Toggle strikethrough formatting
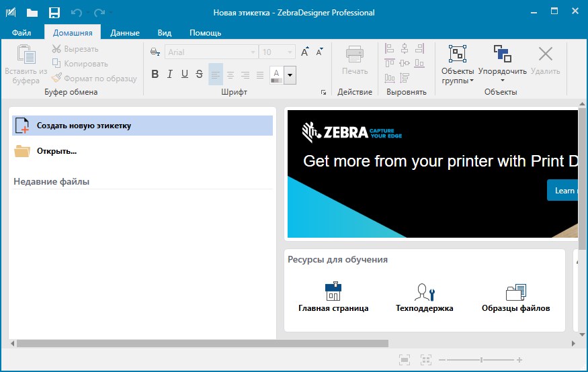 [199, 74]
